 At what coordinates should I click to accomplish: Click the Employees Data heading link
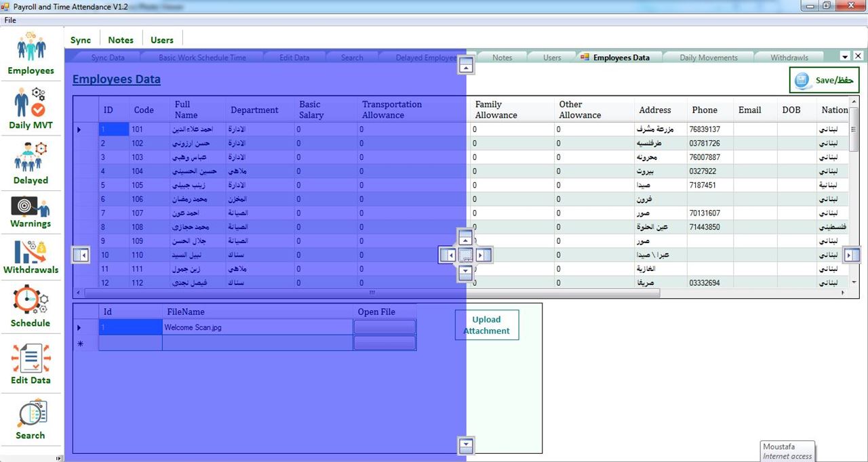click(117, 79)
